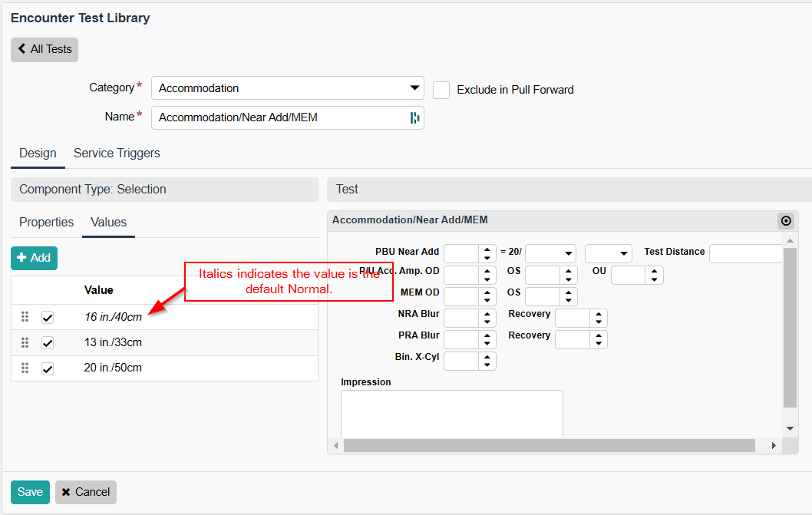This screenshot has height=515, width=812.
Task: Switch to the Properties tab
Action: point(46,223)
